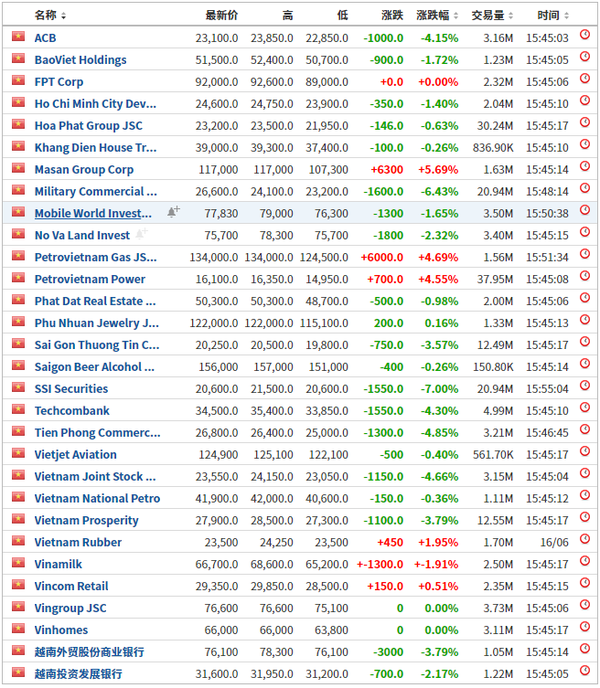The height and width of the screenshot is (688, 600).
Task: Open the FPT Corp stock link
Action: 59,82
